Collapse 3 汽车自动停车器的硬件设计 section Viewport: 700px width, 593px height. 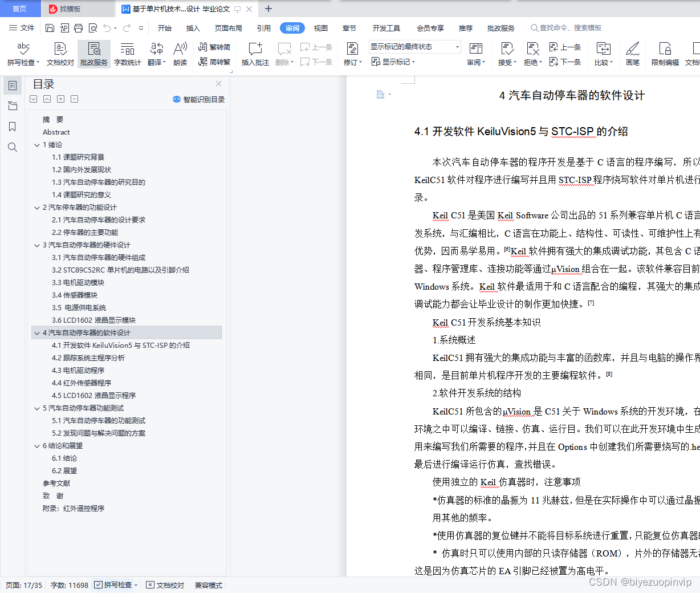click(x=37, y=245)
